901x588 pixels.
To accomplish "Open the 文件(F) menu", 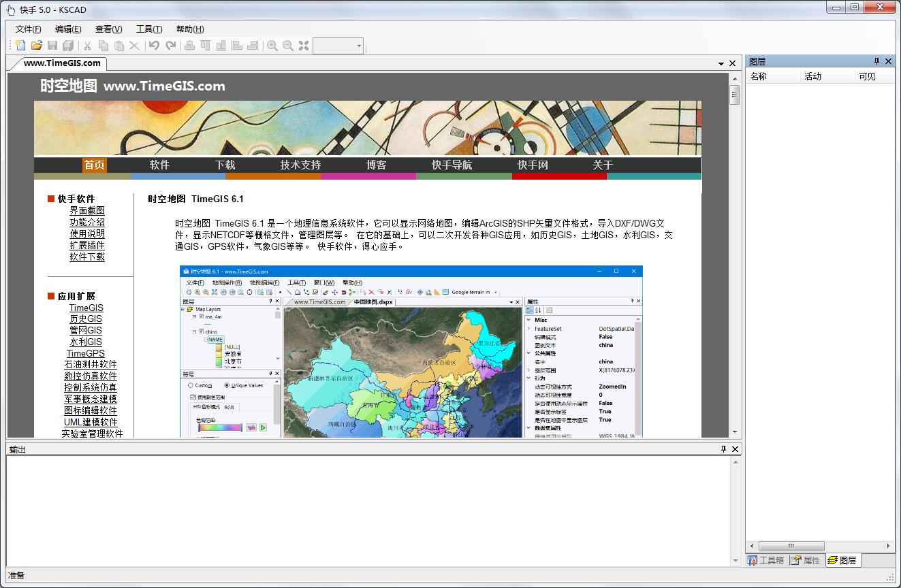I will pos(28,29).
